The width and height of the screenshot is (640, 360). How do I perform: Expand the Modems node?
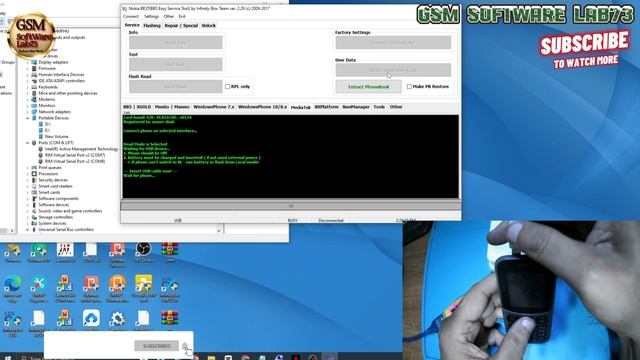pyautogui.click(x=28, y=100)
